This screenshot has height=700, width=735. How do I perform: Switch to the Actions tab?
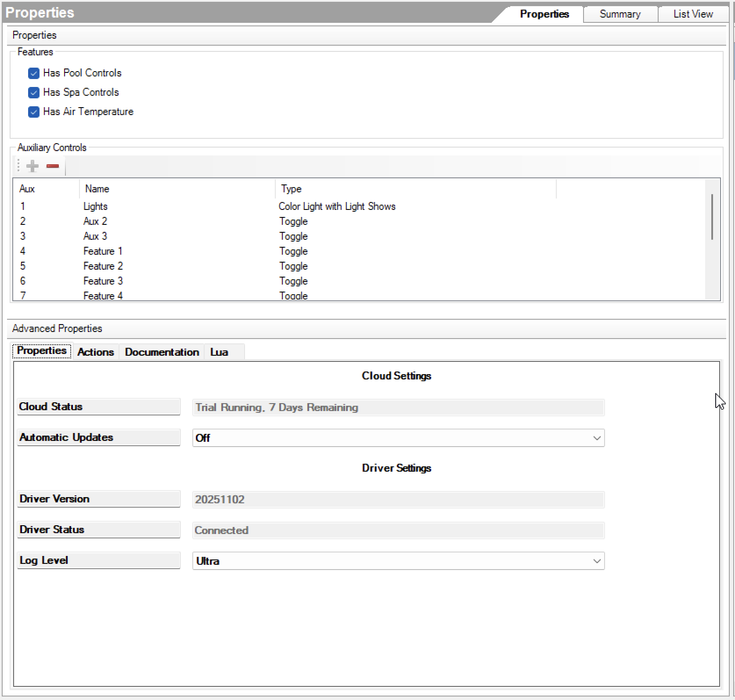click(x=96, y=352)
